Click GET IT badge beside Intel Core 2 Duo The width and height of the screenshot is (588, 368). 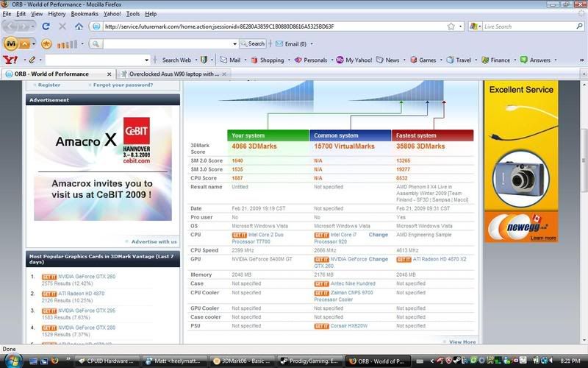(240, 235)
